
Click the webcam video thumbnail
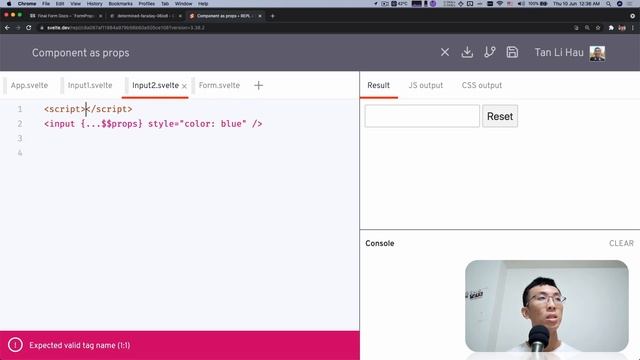click(547, 306)
